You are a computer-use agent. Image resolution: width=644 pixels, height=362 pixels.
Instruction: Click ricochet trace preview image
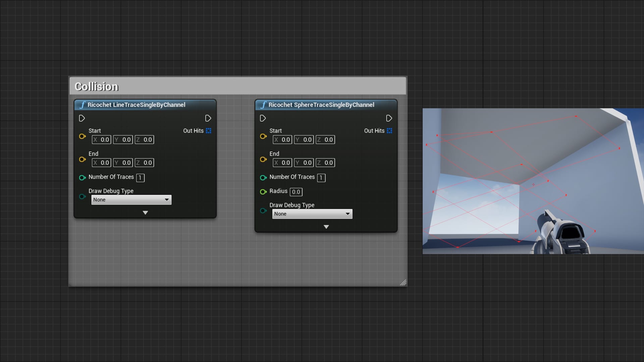point(533,181)
